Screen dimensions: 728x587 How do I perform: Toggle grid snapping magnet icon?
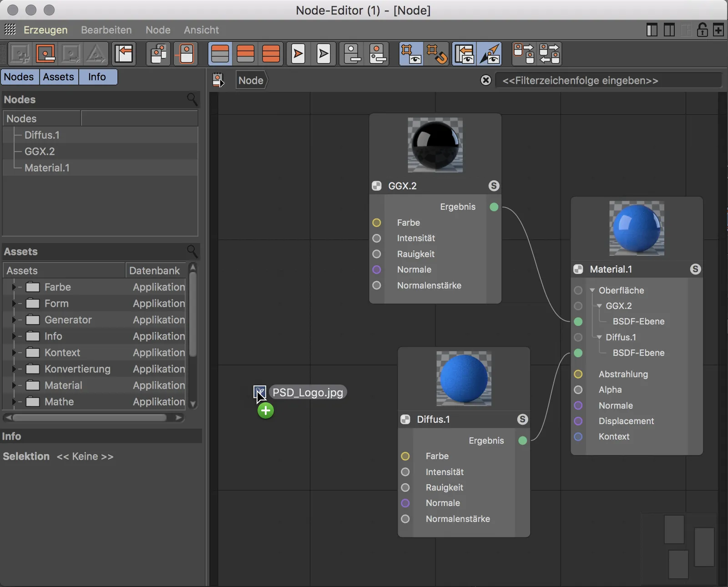437,54
